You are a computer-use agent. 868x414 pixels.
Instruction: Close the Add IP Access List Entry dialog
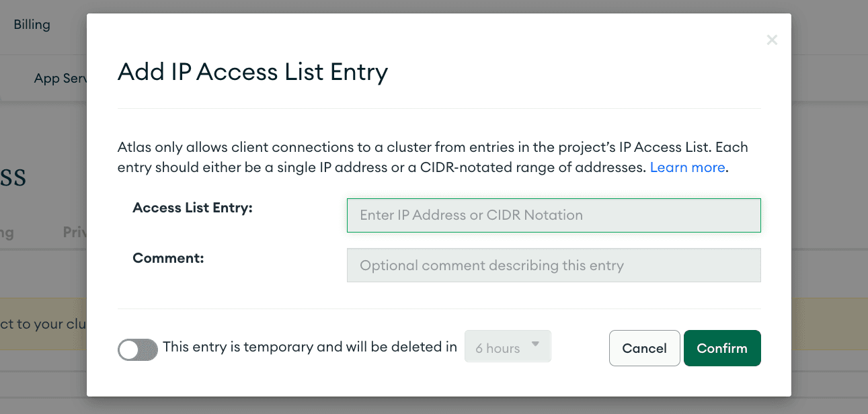772,40
